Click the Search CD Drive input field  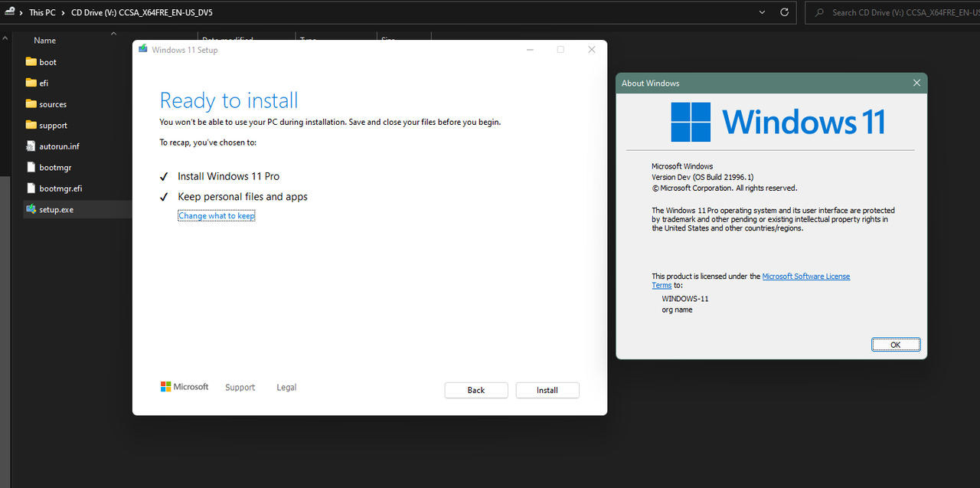(x=894, y=12)
